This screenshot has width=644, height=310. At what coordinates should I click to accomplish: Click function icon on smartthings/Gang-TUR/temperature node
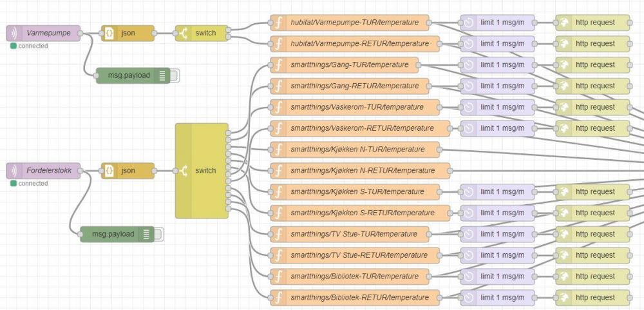(278, 65)
